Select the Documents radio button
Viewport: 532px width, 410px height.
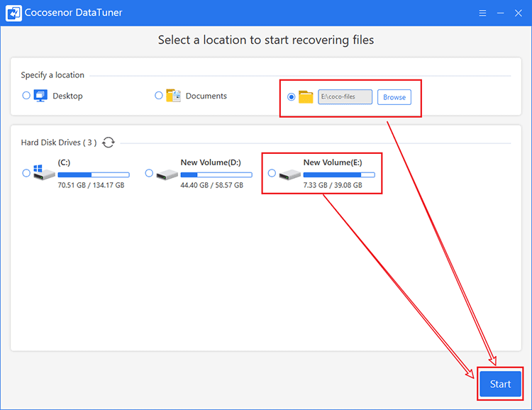(159, 95)
